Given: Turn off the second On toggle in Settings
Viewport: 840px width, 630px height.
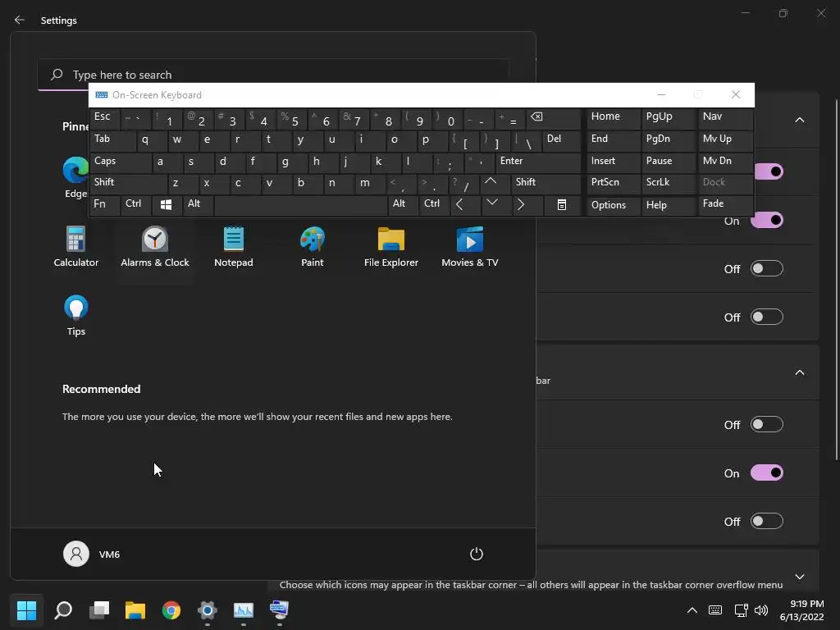Looking at the screenshot, I should coord(767,220).
